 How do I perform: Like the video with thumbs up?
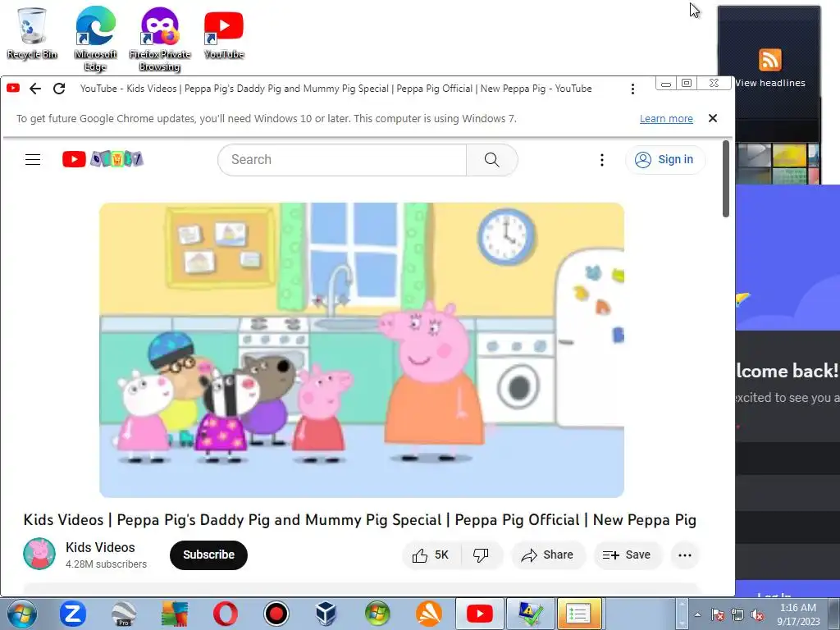431,555
